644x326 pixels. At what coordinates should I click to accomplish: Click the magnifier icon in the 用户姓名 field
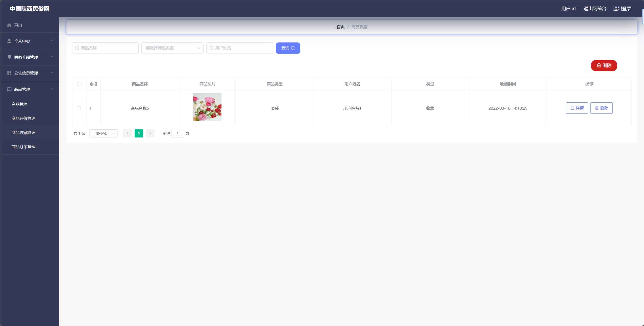[212, 48]
